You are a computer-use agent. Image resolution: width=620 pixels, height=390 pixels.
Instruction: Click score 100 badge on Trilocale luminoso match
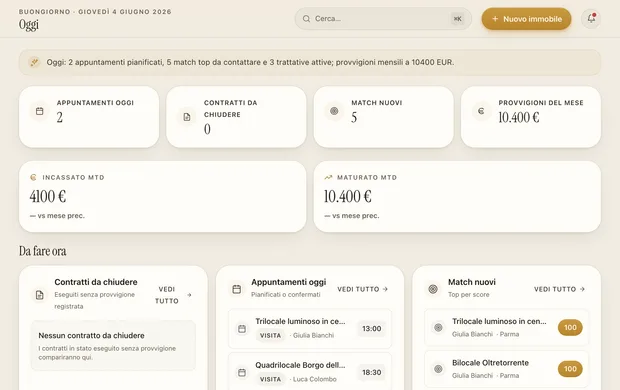570,328
